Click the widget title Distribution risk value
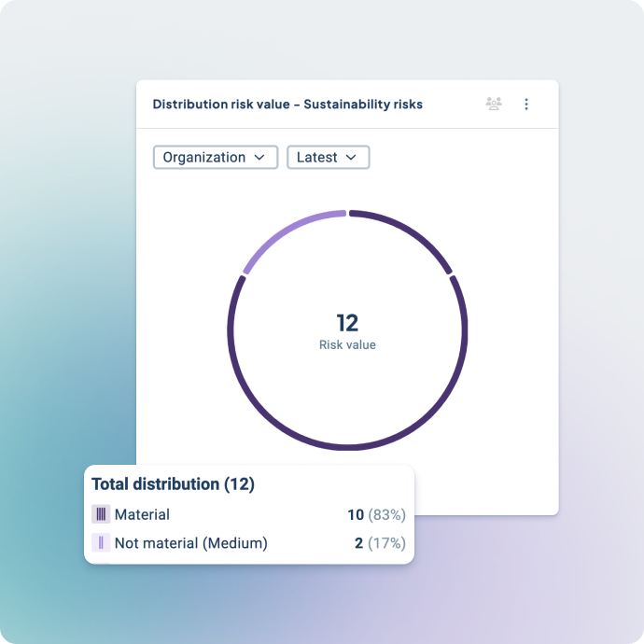Image resolution: width=644 pixels, height=644 pixels. click(x=220, y=105)
